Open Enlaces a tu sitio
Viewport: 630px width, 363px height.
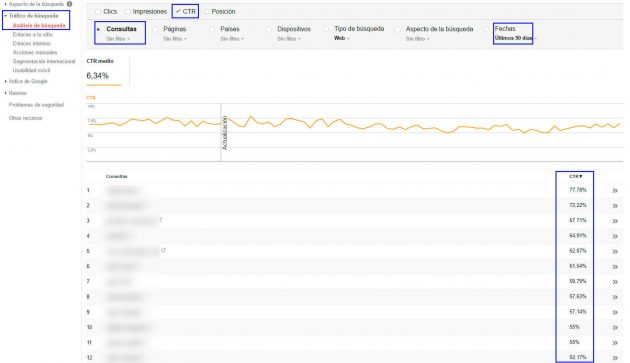click(x=33, y=35)
